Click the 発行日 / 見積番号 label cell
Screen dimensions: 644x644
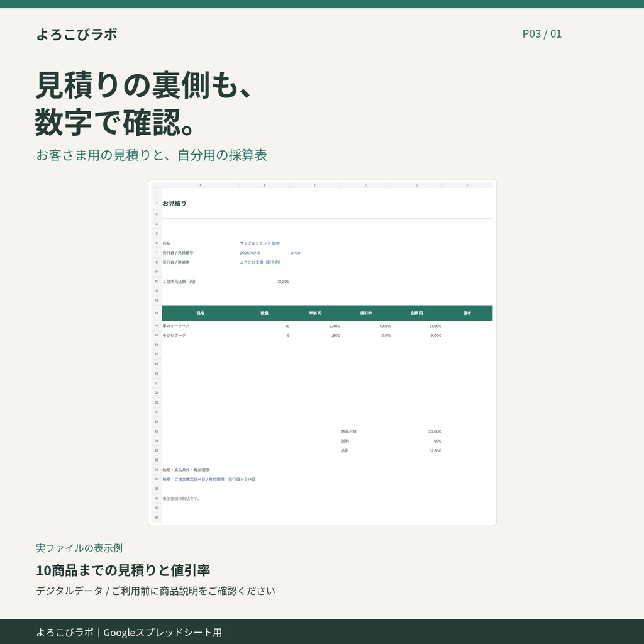(178, 253)
